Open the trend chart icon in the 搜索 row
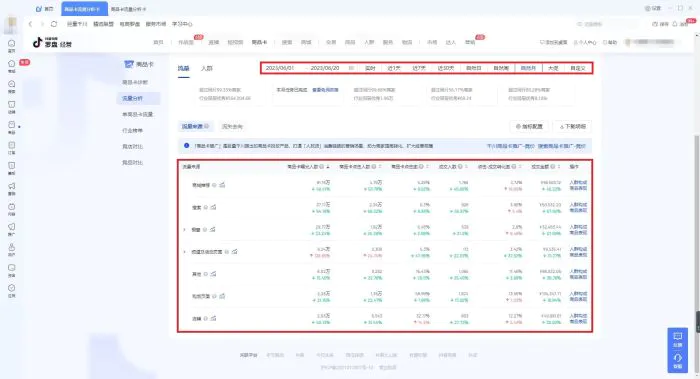Image resolution: width=700 pixels, height=379 pixels. click(x=213, y=207)
